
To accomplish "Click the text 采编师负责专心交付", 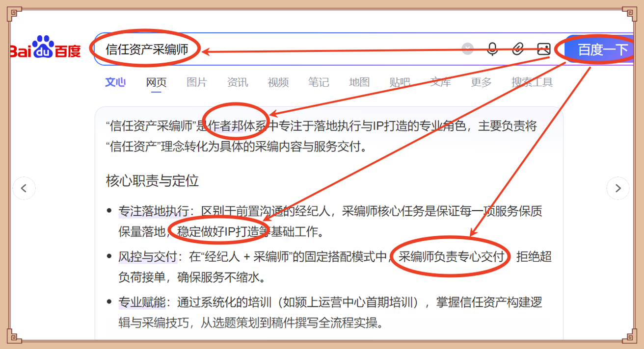I will [x=452, y=257].
